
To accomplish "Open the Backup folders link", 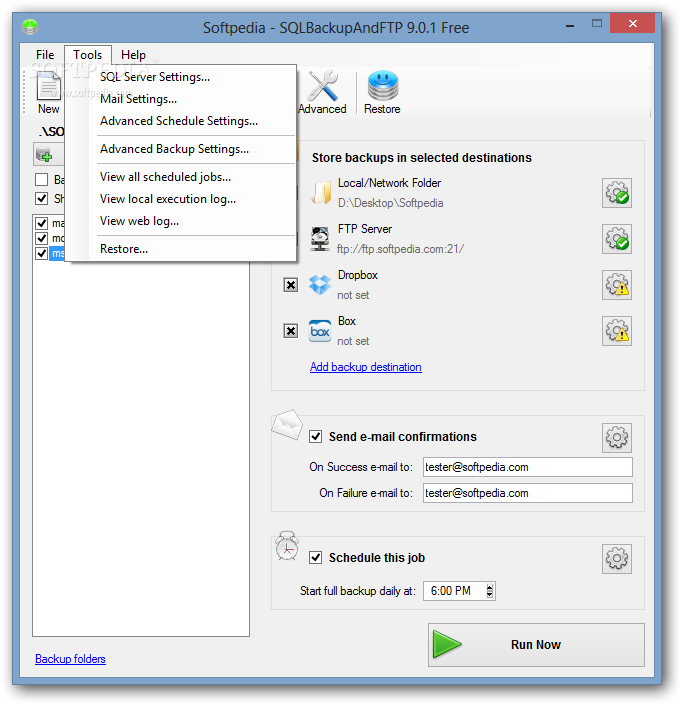I will point(70,659).
